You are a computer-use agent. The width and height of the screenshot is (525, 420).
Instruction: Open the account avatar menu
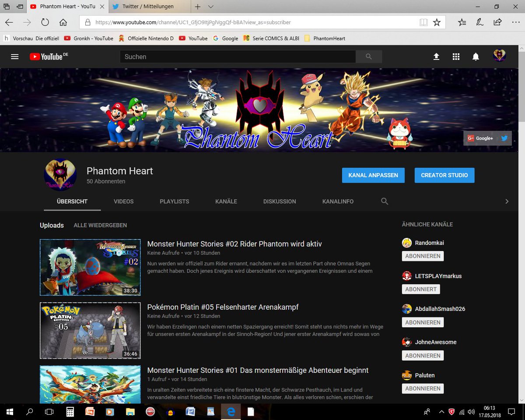click(x=499, y=56)
